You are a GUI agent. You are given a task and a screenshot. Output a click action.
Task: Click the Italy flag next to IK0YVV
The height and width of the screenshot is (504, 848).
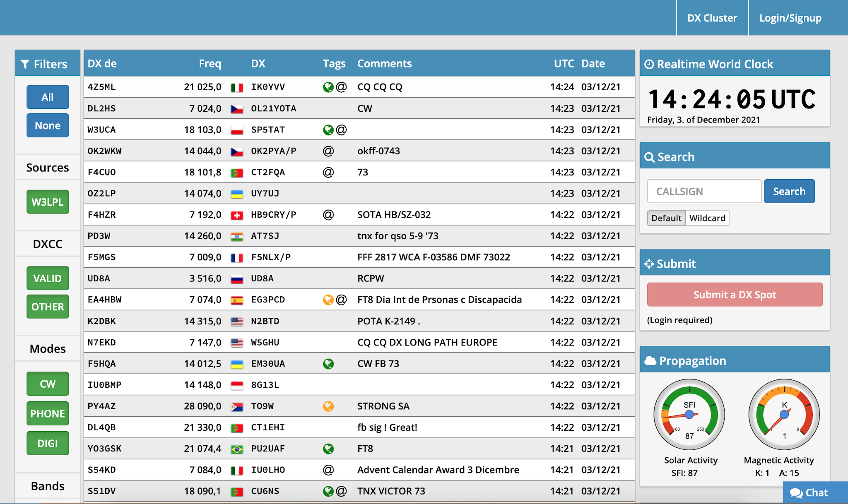click(x=236, y=87)
